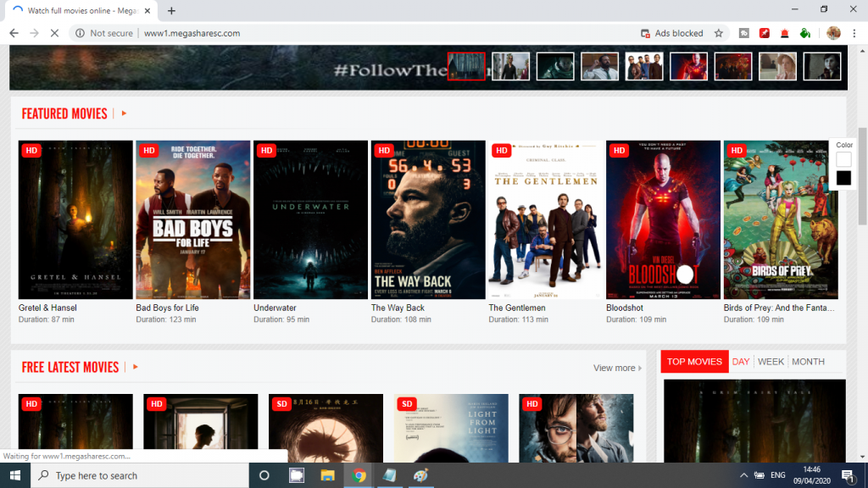This screenshot has height=488, width=868.
Task: Go back to the previous page
Action: point(14,33)
